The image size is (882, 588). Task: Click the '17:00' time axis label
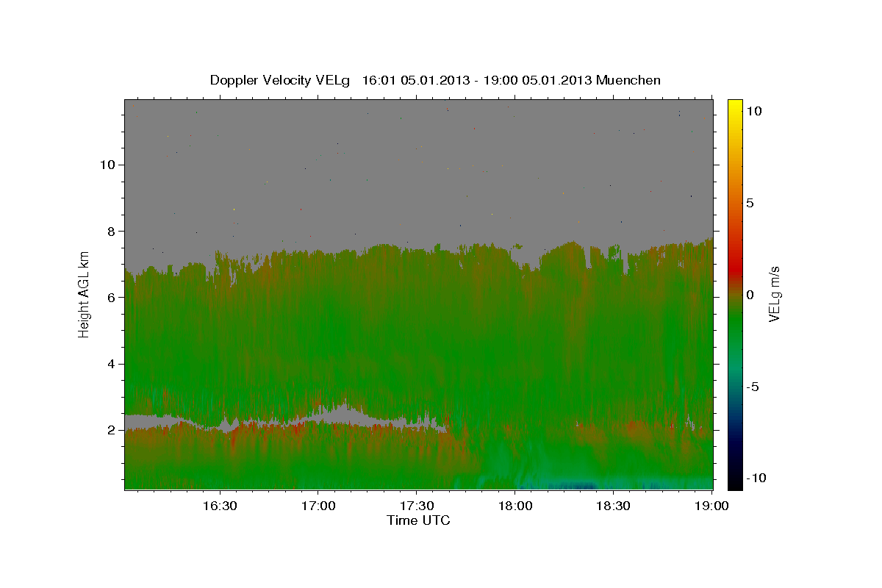pos(318,506)
